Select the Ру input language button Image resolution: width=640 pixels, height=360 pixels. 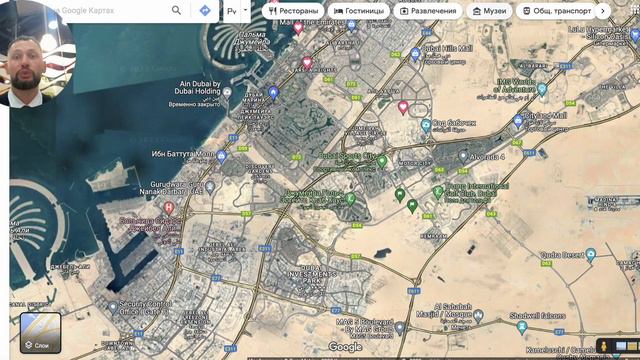coord(232,11)
